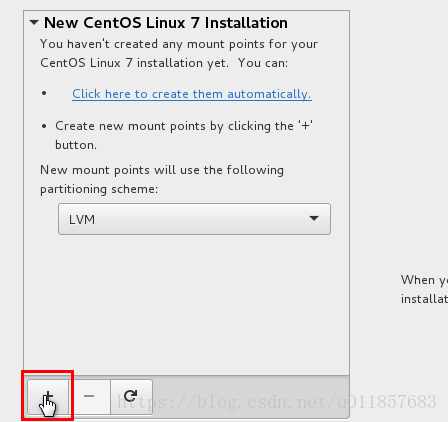
Task: Click the empty area below the LVM dropdown
Action: (x=186, y=305)
